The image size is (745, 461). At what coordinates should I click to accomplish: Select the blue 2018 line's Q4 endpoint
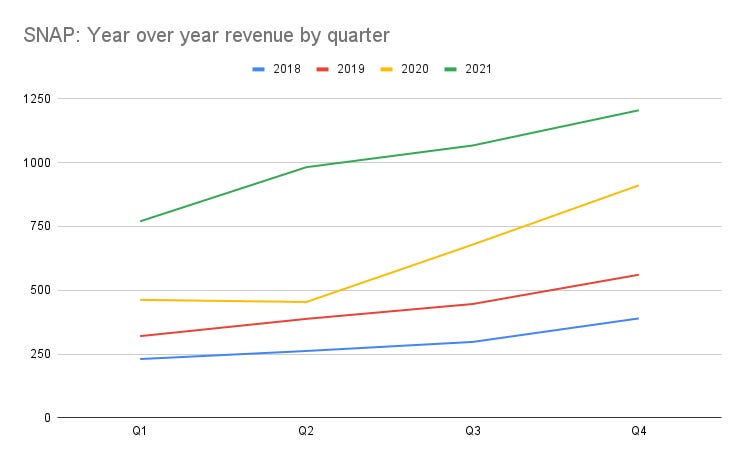[x=638, y=318]
